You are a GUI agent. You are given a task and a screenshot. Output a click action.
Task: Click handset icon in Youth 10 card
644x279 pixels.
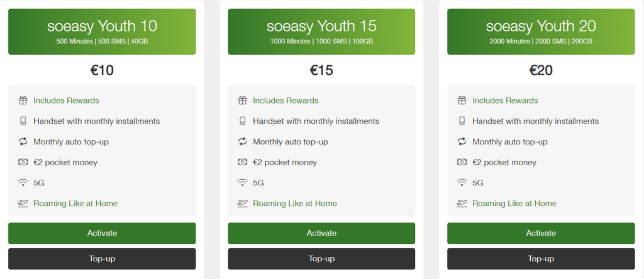(x=23, y=121)
